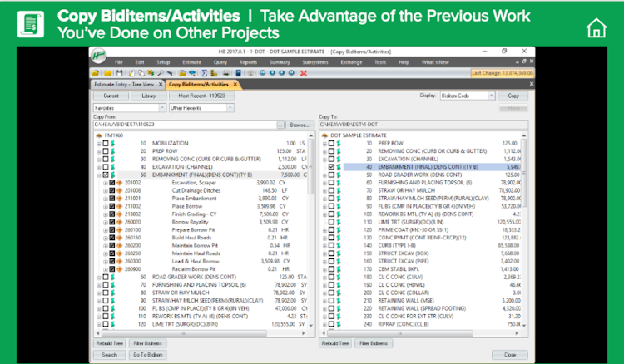Click the previous-record navigation arrow icon
This screenshot has width=624, height=364.
pos(272,73)
